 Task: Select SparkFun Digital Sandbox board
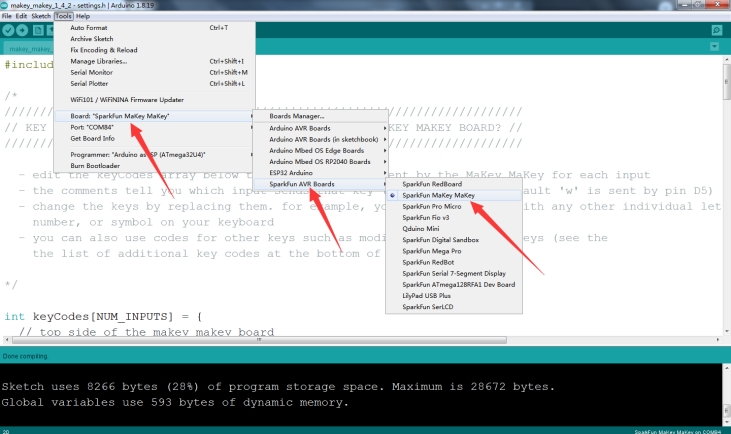(454, 240)
